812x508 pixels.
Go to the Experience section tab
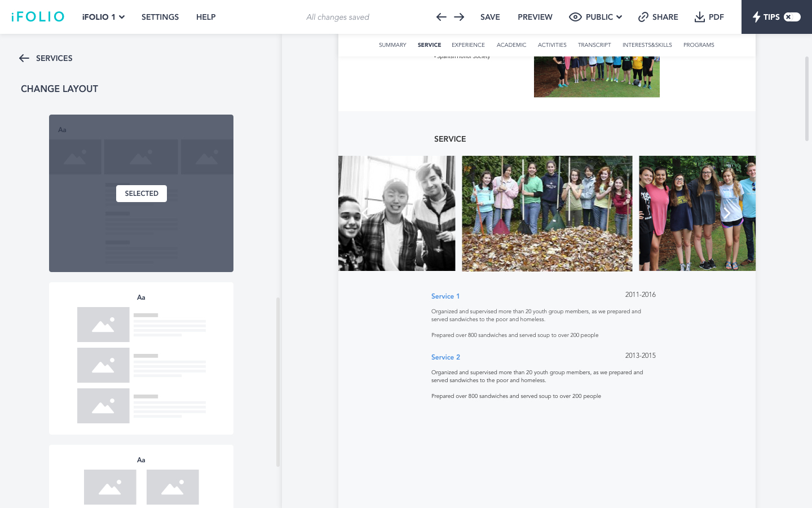468,45
